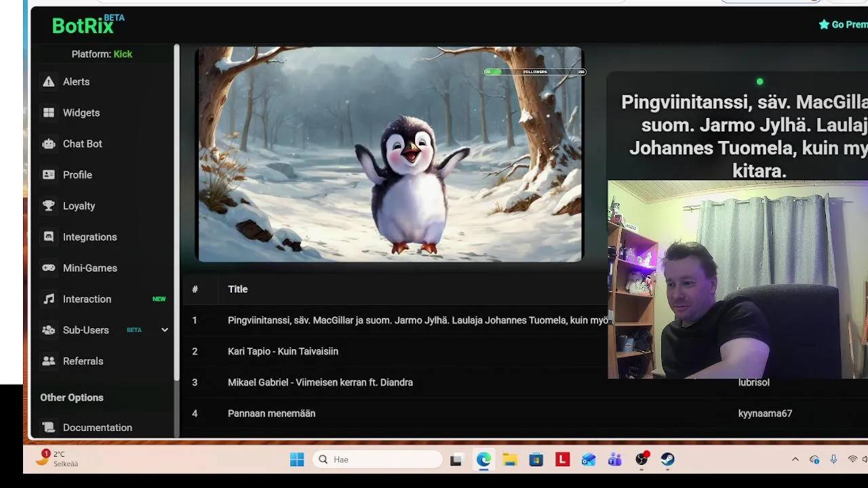
Task: Expand the Sub-Users submenu chevron
Action: pyautogui.click(x=164, y=330)
